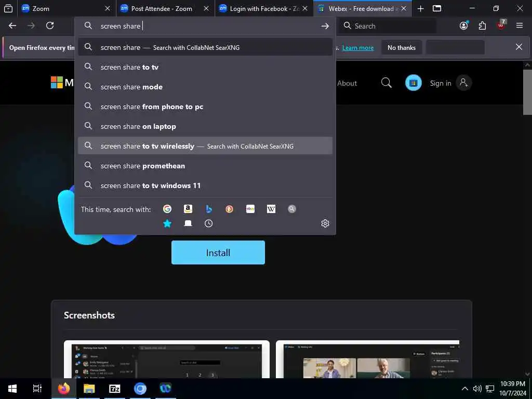Viewport: 532px width, 399px height.
Task: Reload the current page
Action: [x=50, y=25]
